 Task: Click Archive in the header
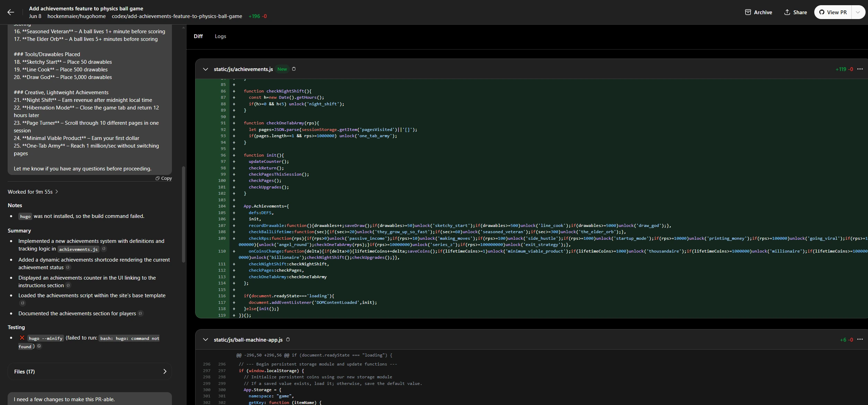tap(758, 12)
